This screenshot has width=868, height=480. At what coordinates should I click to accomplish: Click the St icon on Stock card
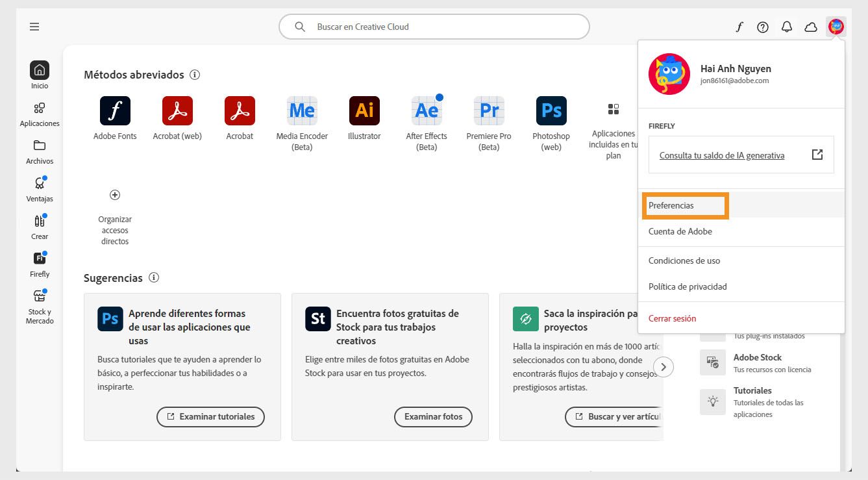(318, 319)
